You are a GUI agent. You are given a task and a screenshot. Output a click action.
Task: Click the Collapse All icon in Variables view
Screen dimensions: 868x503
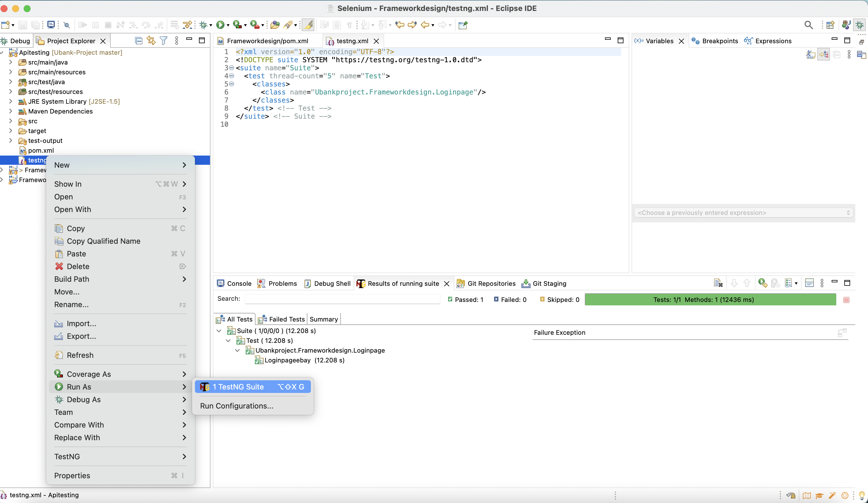tap(837, 54)
